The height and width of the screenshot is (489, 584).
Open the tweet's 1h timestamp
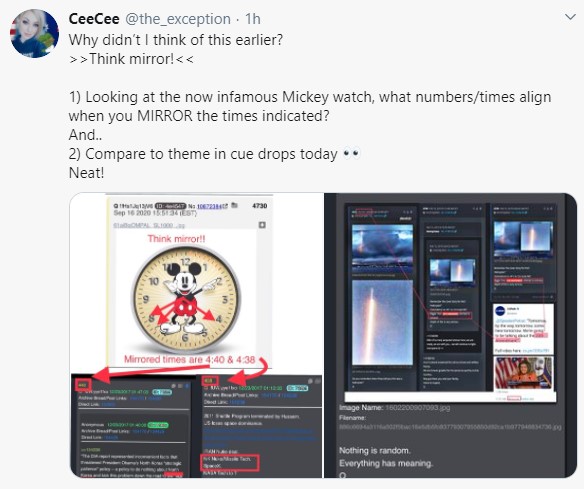coord(253,19)
